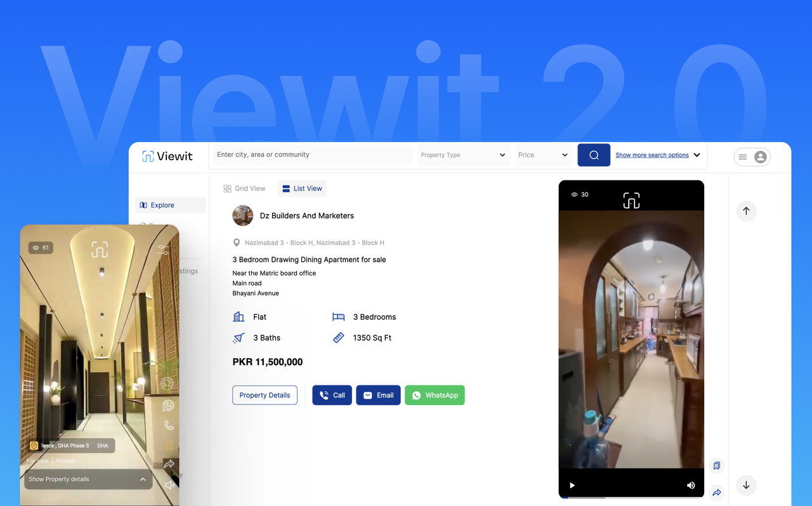812x506 pixels.
Task: Open the Price dropdown
Action: (x=544, y=155)
